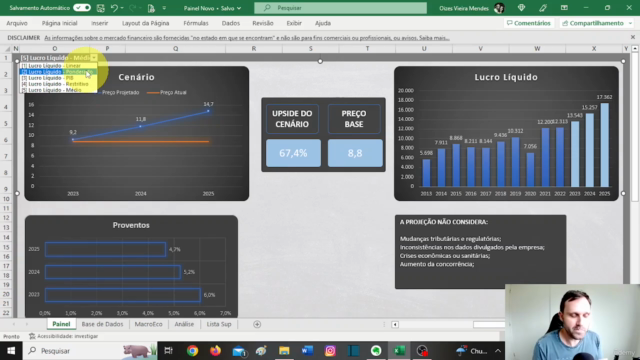Click horizontal scrollbar left arrow

(395, 324)
